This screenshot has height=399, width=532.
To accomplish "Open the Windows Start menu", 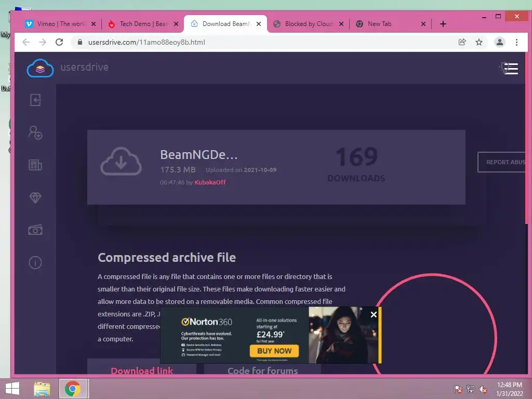I will [x=12, y=389].
